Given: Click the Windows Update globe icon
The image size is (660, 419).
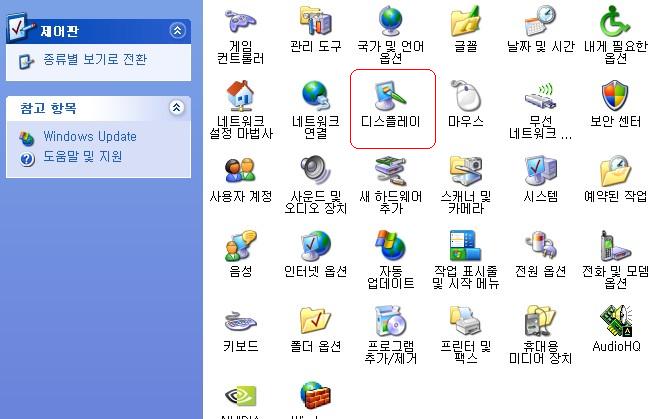Looking at the screenshot, I should [27, 138].
